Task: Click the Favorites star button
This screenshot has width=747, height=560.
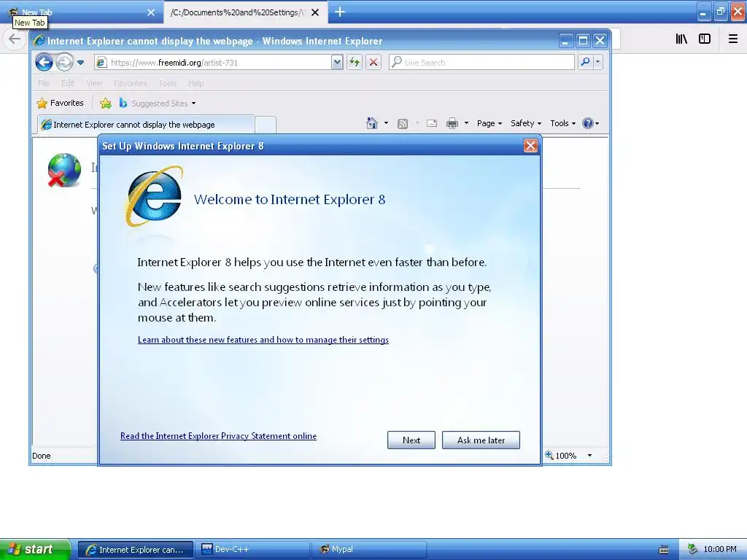Action: tap(60, 103)
